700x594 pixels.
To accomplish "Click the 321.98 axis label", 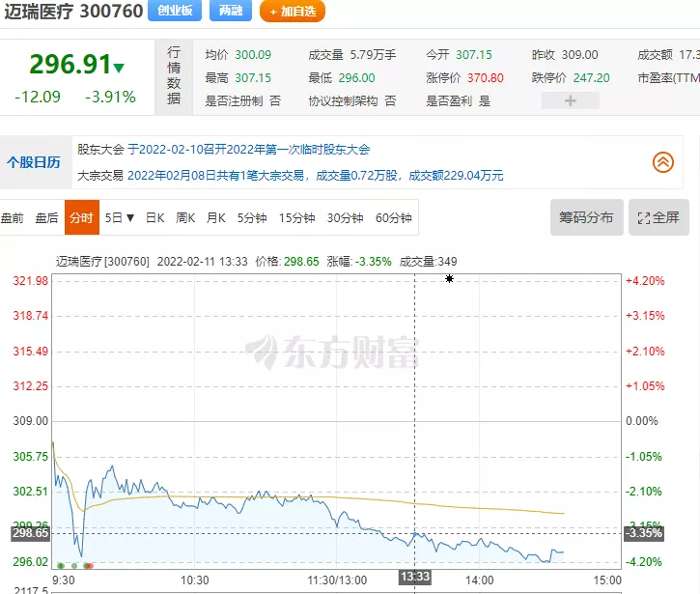I will click(30, 281).
